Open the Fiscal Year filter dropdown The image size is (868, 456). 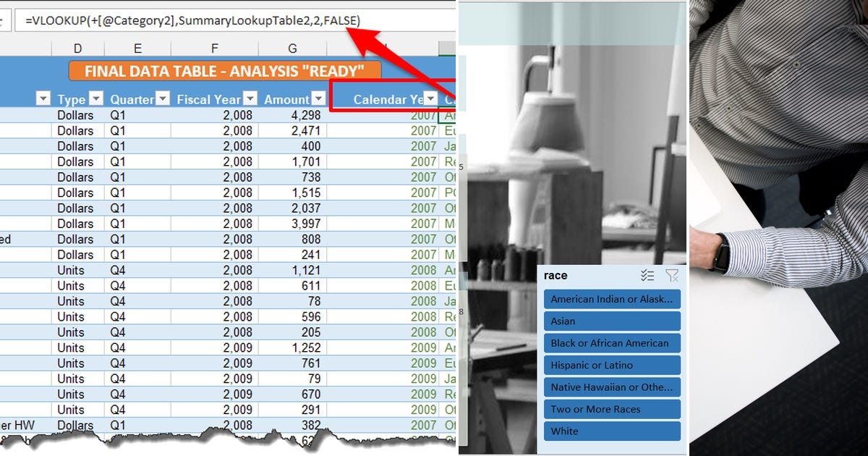250,98
